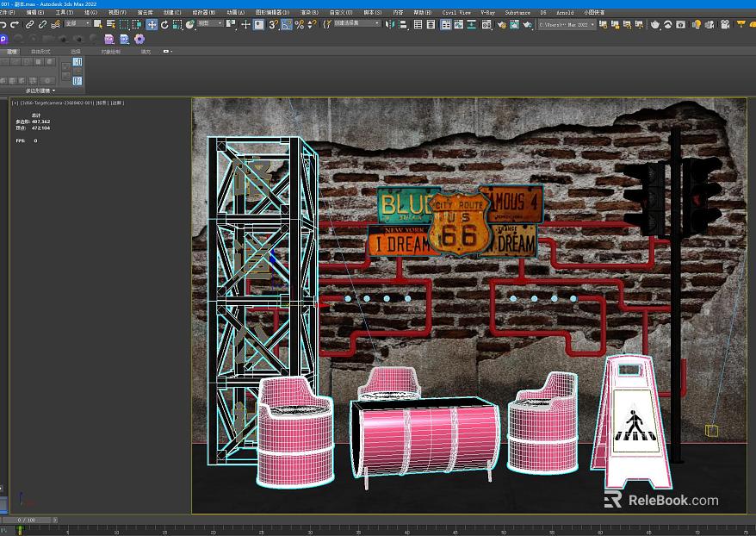
Task: Toggle Keyboard Shortcut Override icon
Action: [x=259, y=24]
